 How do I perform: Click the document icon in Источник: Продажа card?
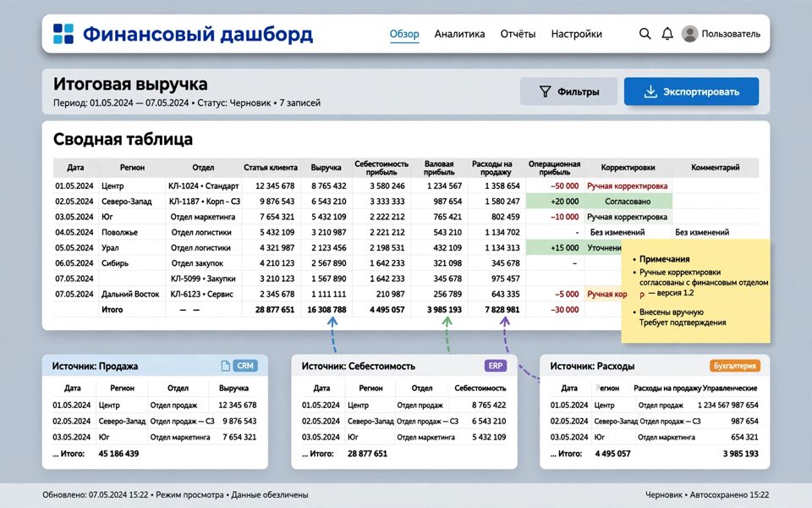point(225,366)
